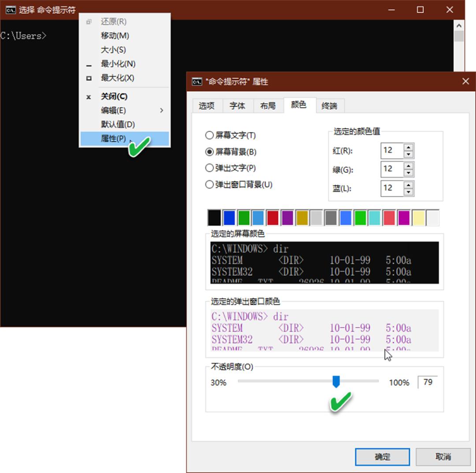Open the 终端 tab
The image size is (476, 473).
point(329,106)
